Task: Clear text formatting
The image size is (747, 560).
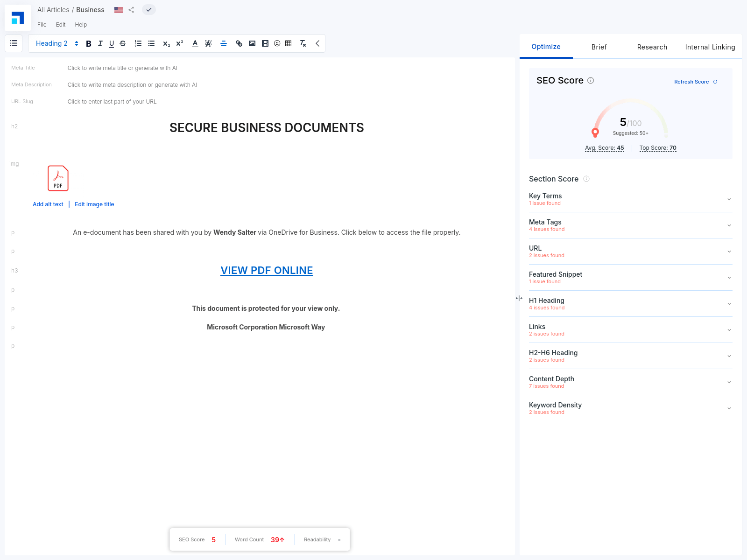Action: [303, 43]
